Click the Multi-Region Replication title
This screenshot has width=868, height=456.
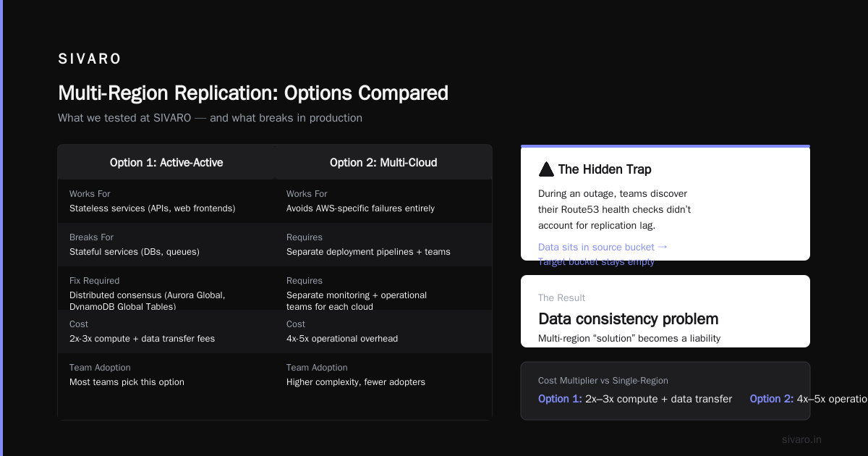pyautogui.click(x=253, y=93)
